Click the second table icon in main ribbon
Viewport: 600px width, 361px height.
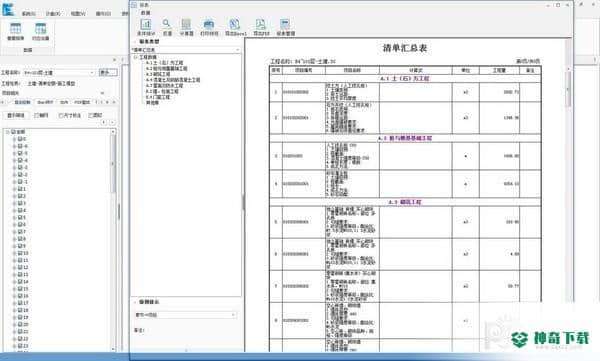click(40, 31)
